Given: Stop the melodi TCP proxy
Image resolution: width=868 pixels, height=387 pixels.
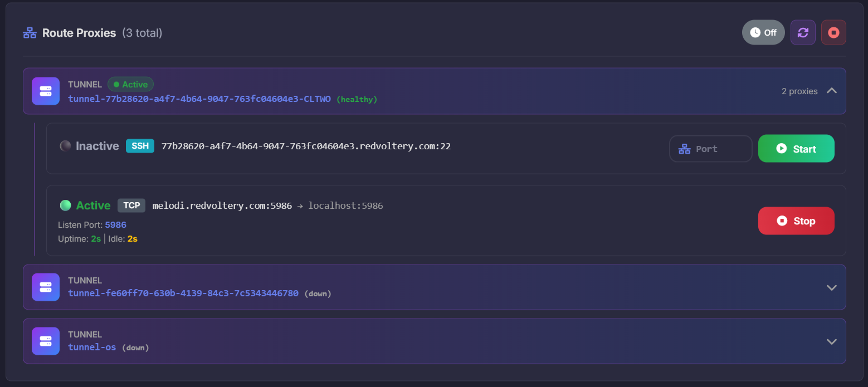Looking at the screenshot, I should pos(796,221).
